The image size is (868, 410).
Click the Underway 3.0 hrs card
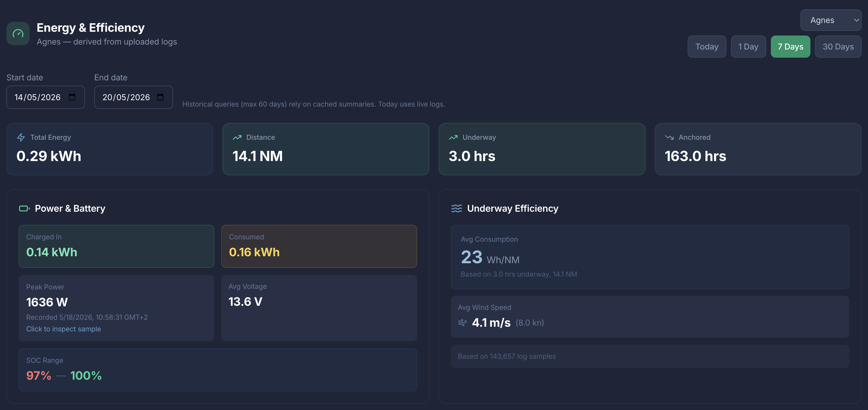pos(542,149)
